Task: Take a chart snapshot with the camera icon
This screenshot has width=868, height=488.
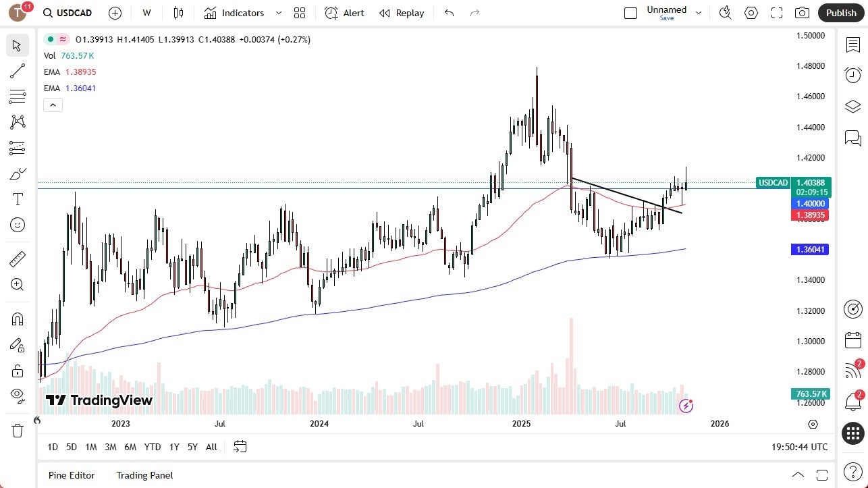Action: (x=802, y=13)
